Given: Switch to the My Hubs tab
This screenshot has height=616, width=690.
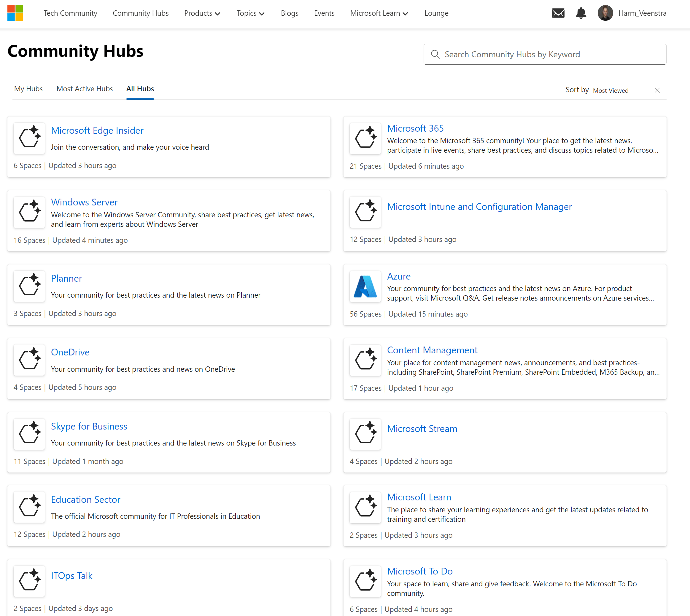Looking at the screenshot, I should pos(28,89).
